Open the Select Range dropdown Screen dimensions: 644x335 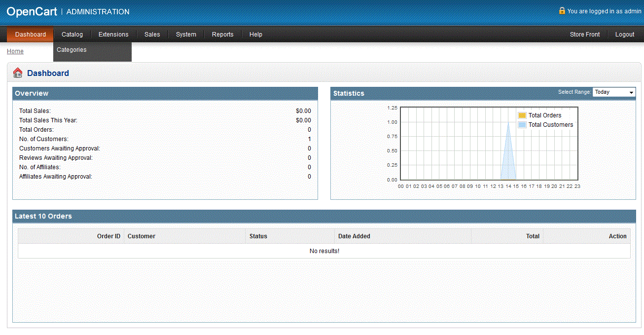(x=614, y=92)
